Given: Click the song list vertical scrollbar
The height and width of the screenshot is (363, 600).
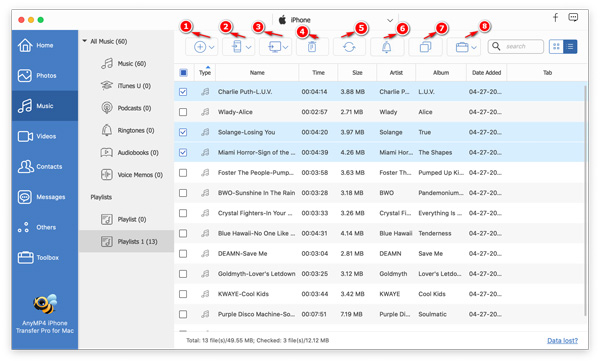Looking at the screenshot, I should (585, 201).
